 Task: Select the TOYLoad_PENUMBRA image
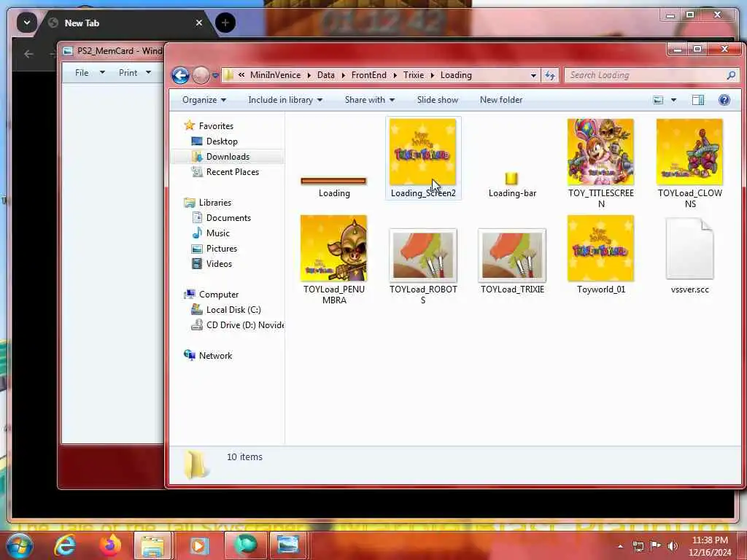[333, 249]
